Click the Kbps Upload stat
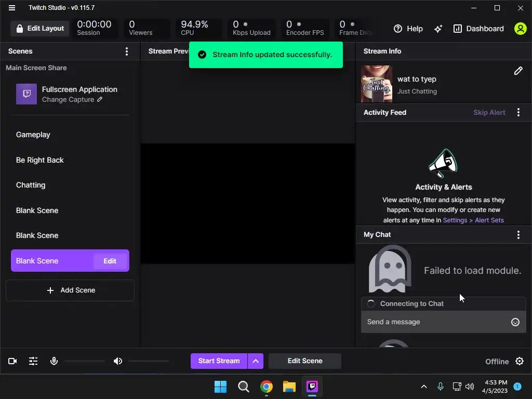 coord(251,28)
